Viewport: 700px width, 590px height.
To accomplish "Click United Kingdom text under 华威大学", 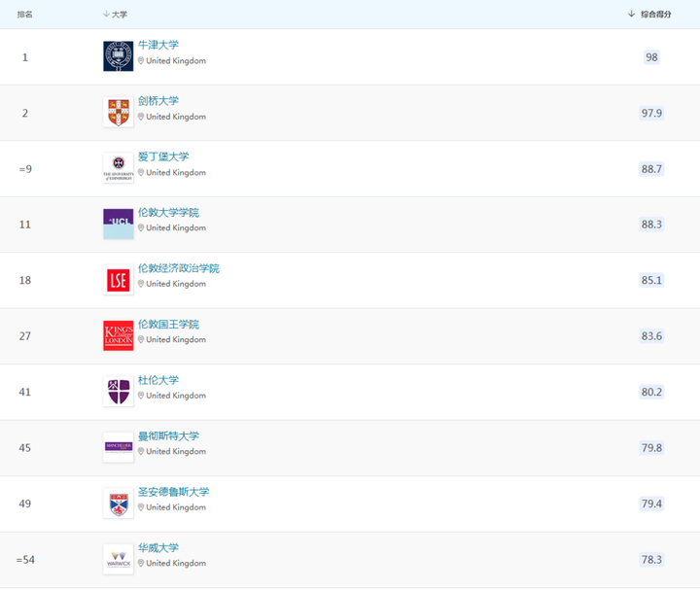I will click(176, 563).
